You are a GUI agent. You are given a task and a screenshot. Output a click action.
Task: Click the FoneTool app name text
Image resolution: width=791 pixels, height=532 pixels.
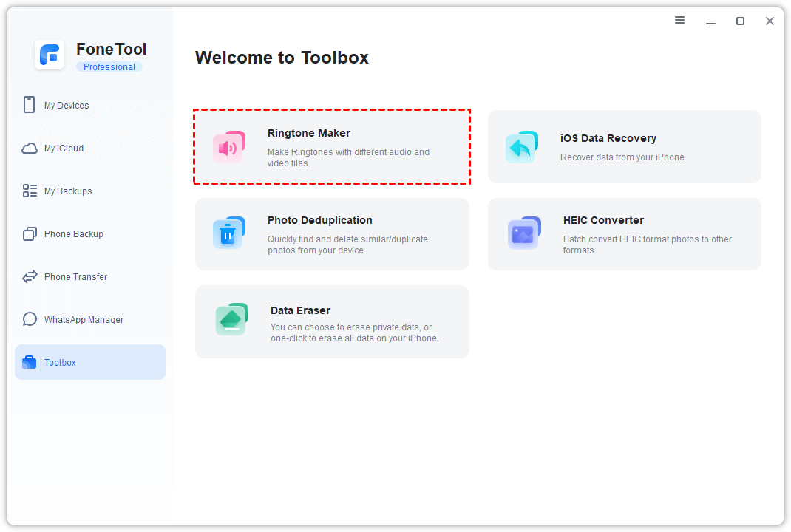point(112,50)
